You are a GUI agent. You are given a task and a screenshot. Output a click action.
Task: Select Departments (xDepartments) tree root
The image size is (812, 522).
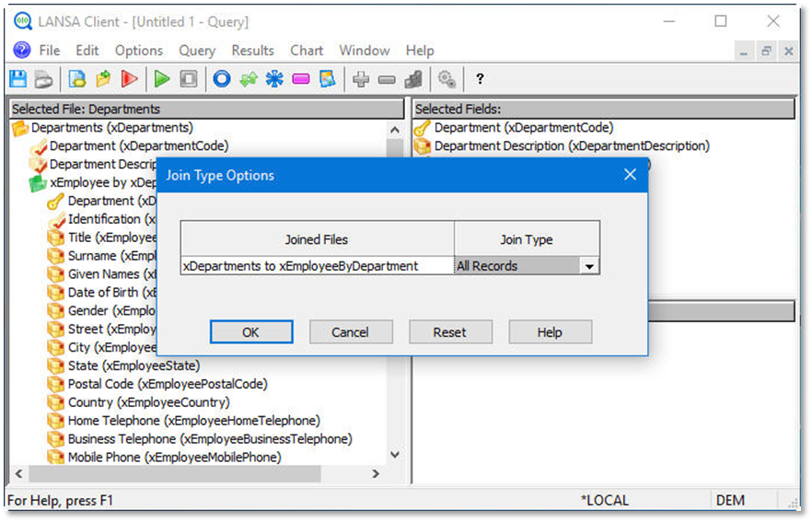(x=112, y=128)
